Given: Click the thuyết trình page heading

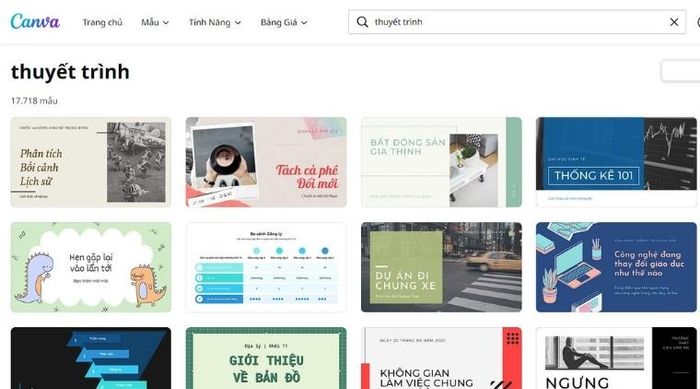Looking at the screenshot, I should (70, 72).
